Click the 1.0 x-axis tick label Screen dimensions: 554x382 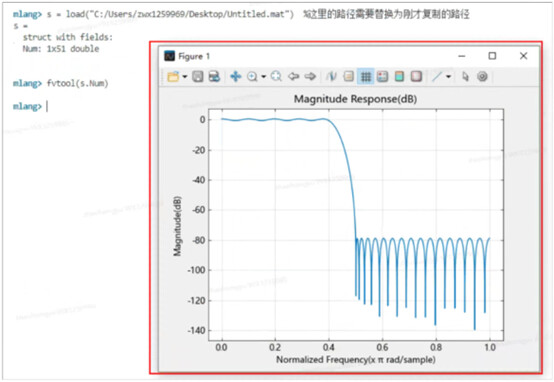[490, 347]
